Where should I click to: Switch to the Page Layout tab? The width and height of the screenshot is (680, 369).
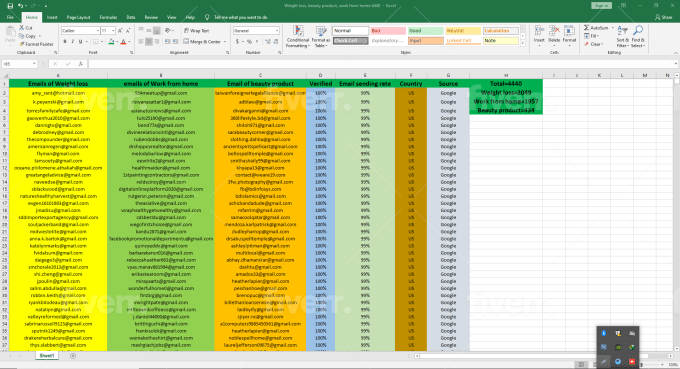78,17
